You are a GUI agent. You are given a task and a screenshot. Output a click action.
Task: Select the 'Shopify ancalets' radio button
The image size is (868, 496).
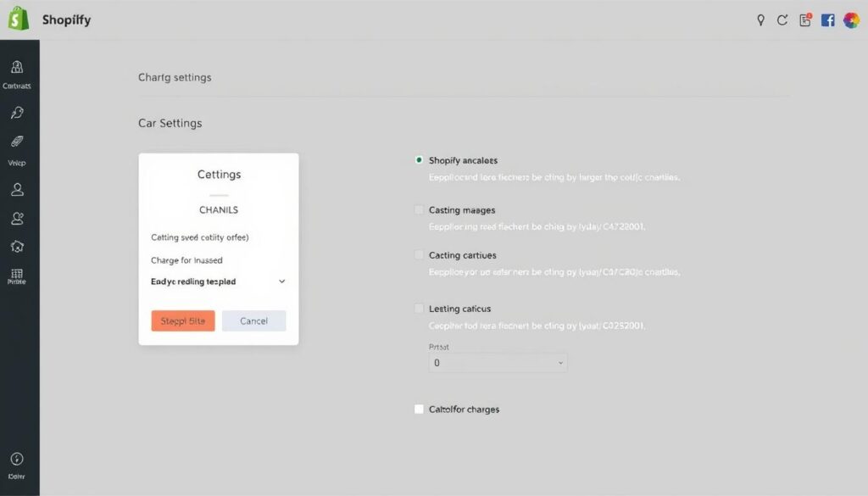(419, 159)
